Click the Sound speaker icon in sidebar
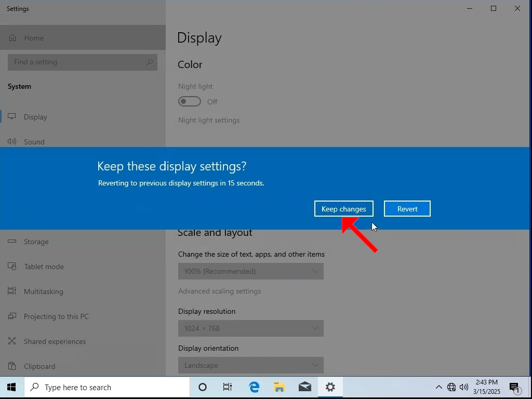The width and height of the screenshot is (532, 399). [x=12, y=141]
